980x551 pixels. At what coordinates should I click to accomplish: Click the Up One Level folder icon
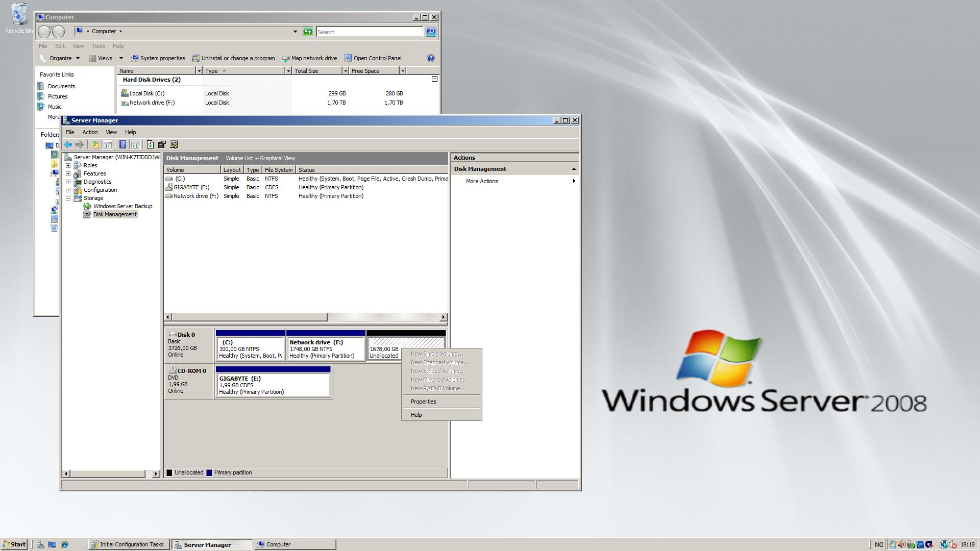[95, 144]
